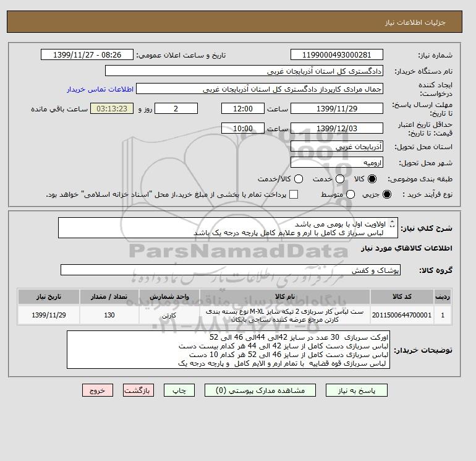476x461 pixels.
Task: Open اطلاعات تماس خریدار link
Action: click(100, 89)
